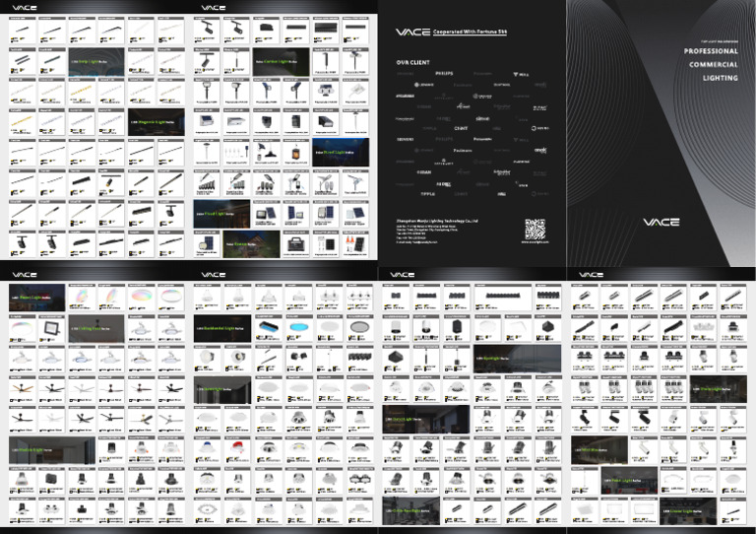Viewport: 756px width, 534px height.
Task: Click the Paulmann client logo
Action: coord(463,151)
